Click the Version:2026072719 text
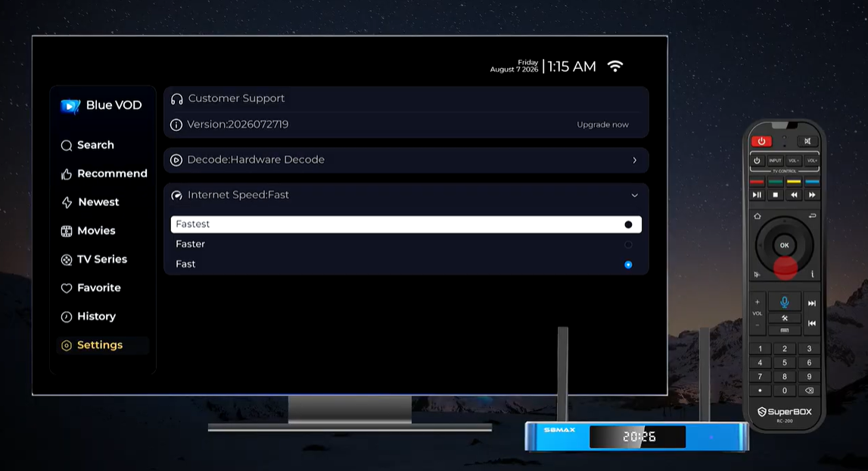The width and height of the screenshot is (868, 471). [238, 125]
